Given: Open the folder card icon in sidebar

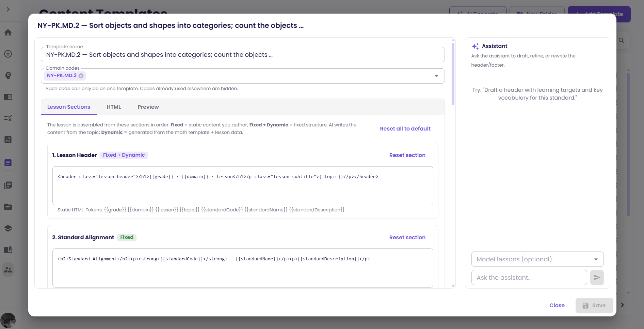Looking at the screenshot, I should click(8, 207).
